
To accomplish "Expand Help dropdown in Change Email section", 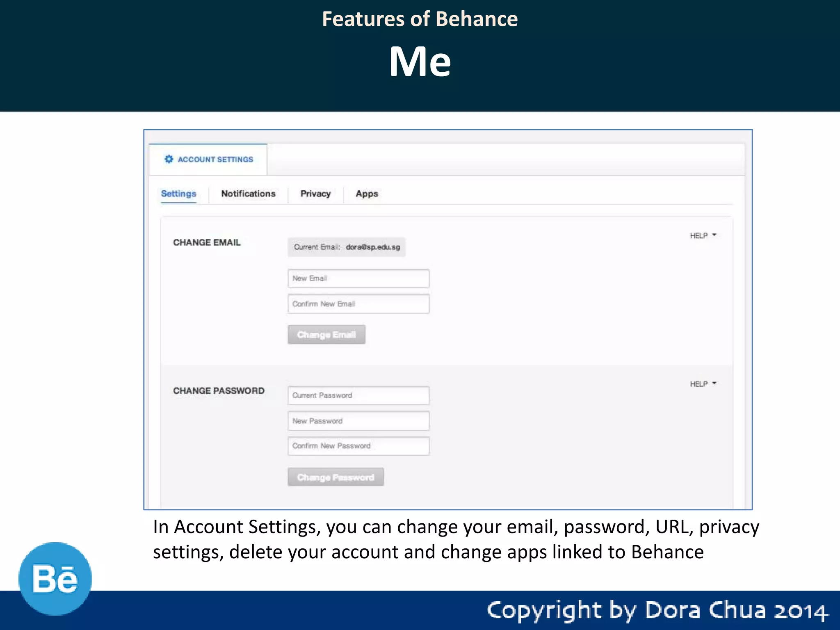I will (698, 236).
